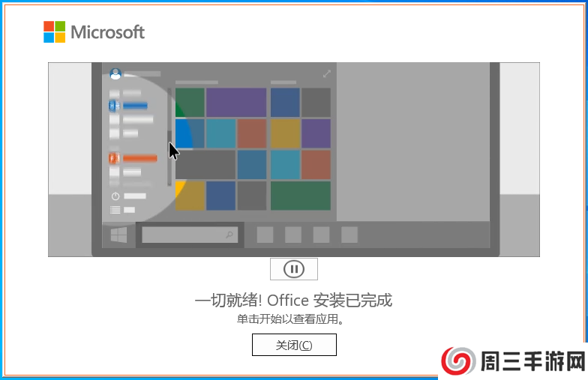This screenshot has height=380, width=588.
Task: Click the last pinned taskbar square
Action: (349, 235)
